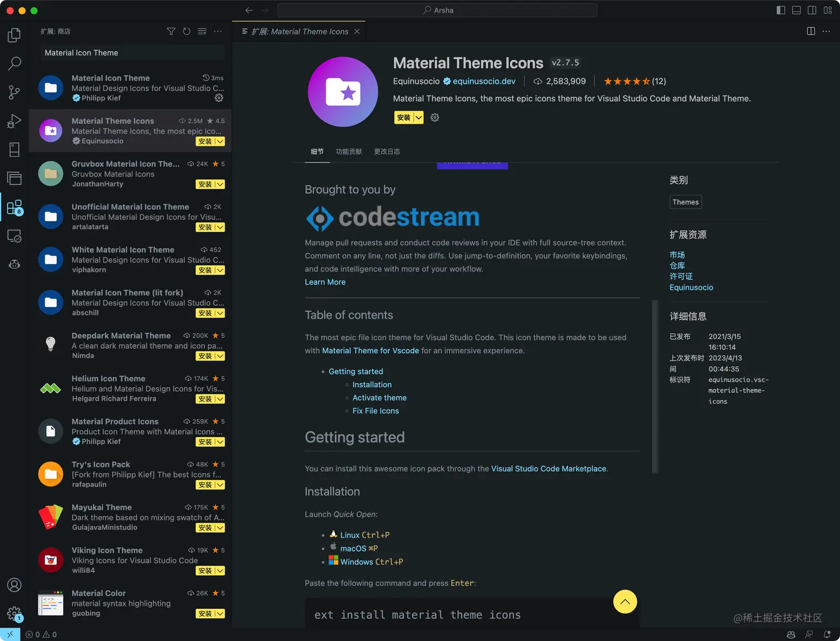This screenshot has width=840, height=641.
Task: Open the 市场 marketplace resource link
Action: pyautogui.click(x=677, y=255)
